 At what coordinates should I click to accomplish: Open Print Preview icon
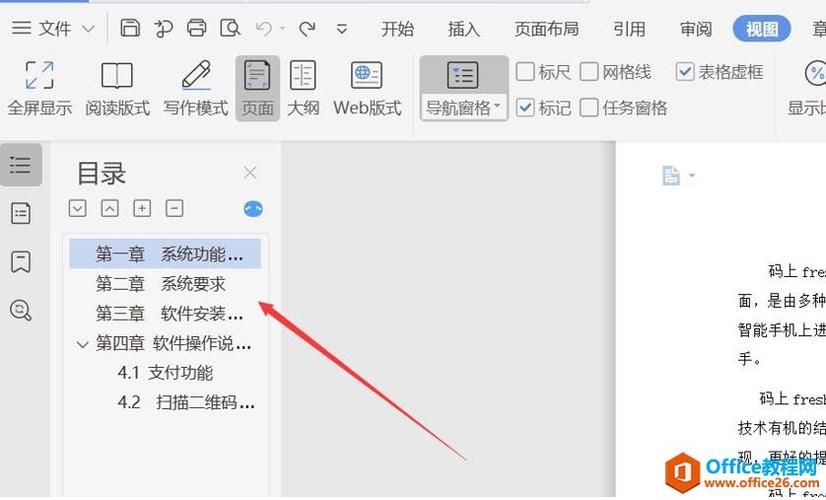[230, 28]
